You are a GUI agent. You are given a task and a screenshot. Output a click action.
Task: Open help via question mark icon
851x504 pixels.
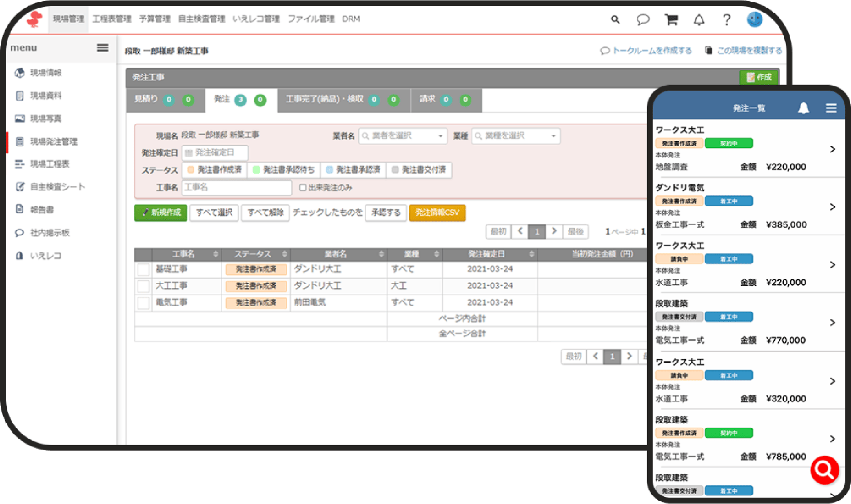tap(727, 20)
